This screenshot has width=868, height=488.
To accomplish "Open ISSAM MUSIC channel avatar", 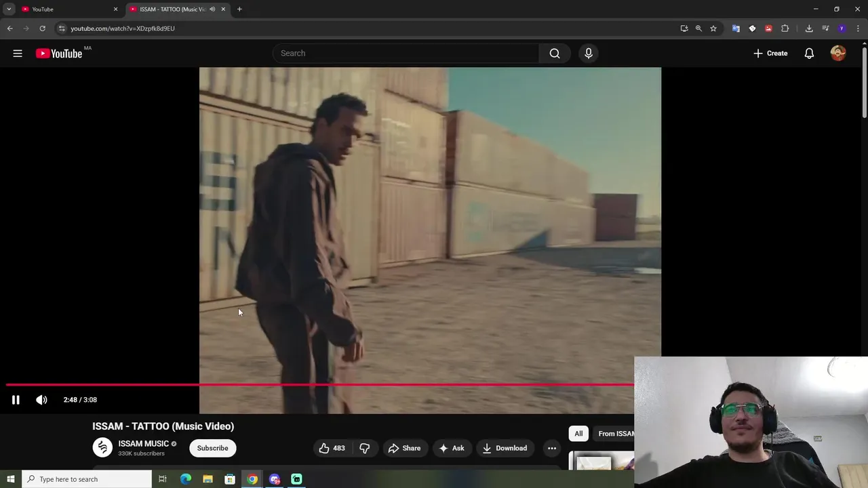I will click(102, 448).
